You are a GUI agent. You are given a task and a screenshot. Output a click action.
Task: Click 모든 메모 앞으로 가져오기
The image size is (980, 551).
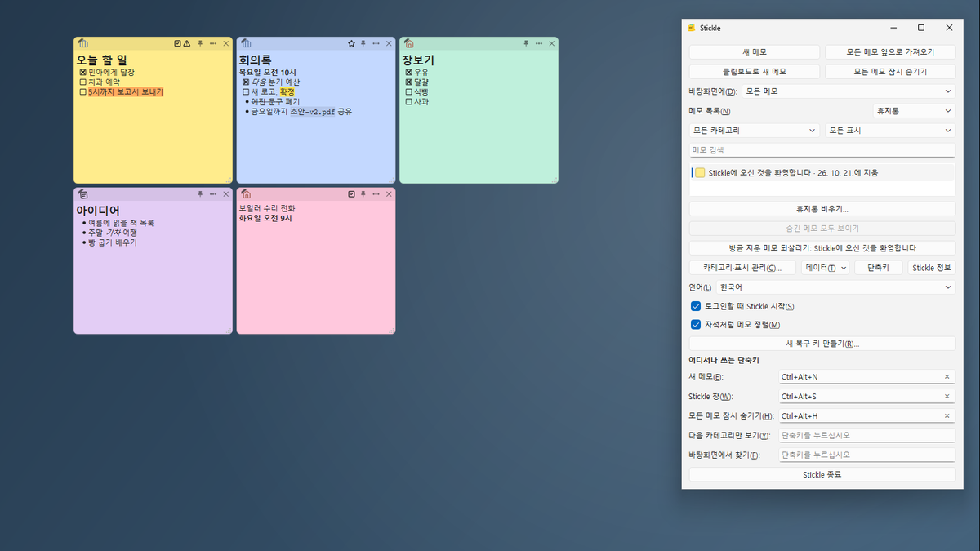click(x=890, y=52)
